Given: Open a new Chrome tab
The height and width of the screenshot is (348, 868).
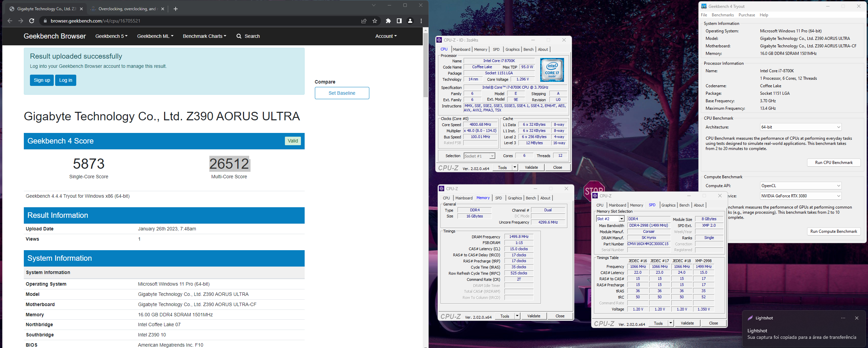Looking at the screenshot, I should 176,9.
